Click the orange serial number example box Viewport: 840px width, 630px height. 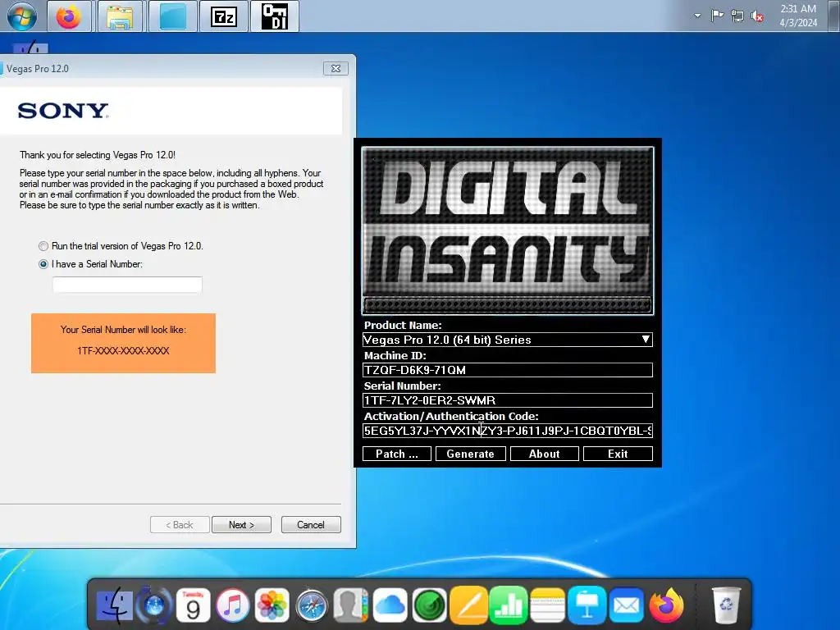[123, 344]
